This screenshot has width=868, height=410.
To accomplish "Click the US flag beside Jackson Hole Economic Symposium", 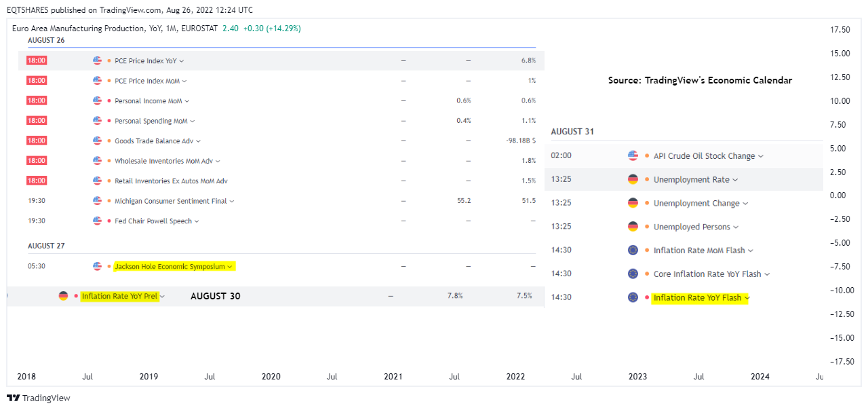I will coord(97,266).
